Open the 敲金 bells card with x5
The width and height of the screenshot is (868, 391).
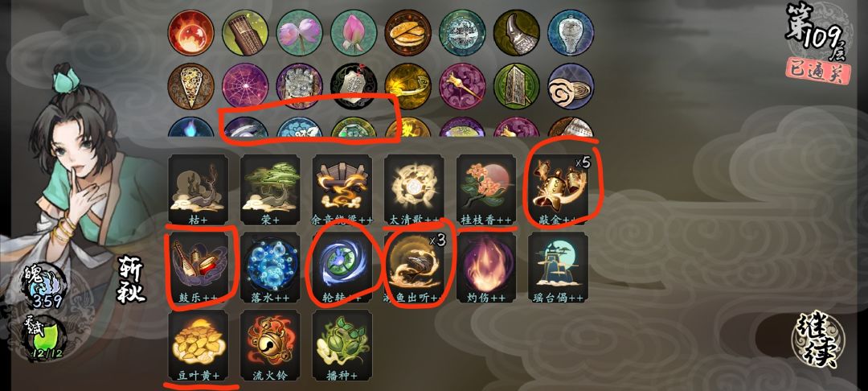(558, 189)
